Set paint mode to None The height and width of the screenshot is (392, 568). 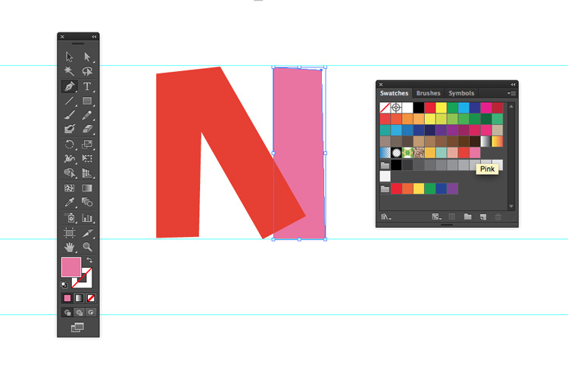click(91, 298)
